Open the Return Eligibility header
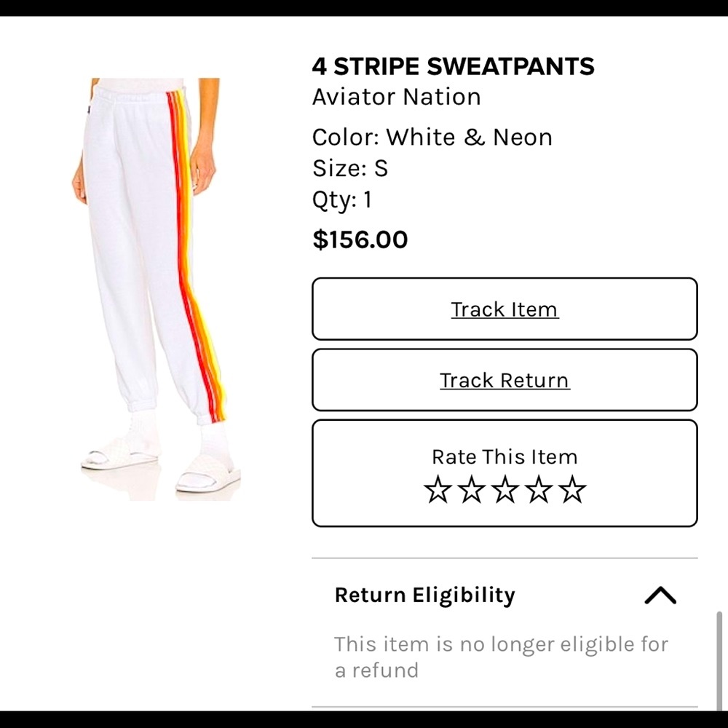This screenshot has width=728, height=728. (424, 595)
